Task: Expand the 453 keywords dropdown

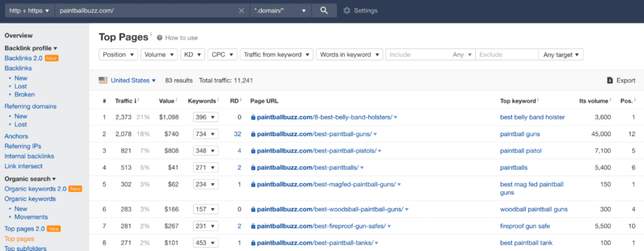Action: tap(206, 243)
